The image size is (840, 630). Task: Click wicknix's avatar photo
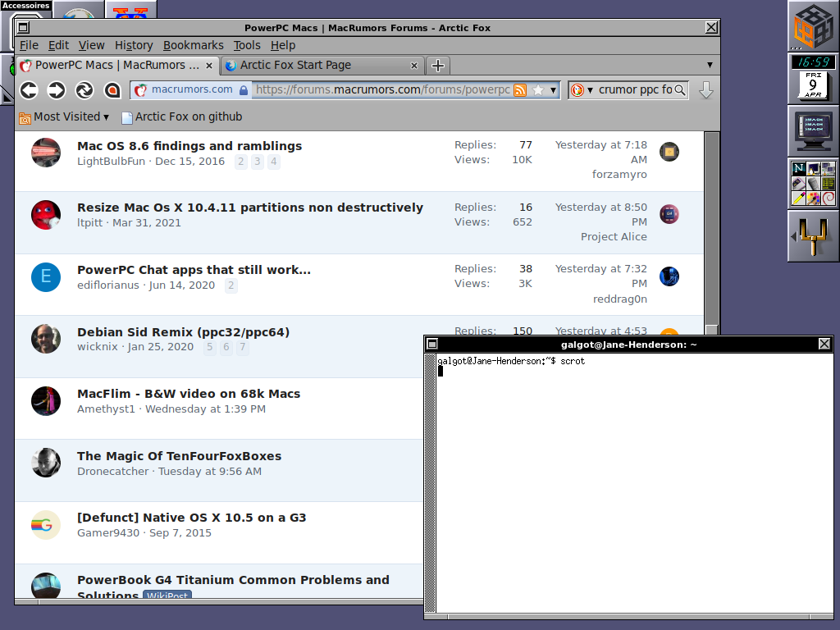point(46,339)
